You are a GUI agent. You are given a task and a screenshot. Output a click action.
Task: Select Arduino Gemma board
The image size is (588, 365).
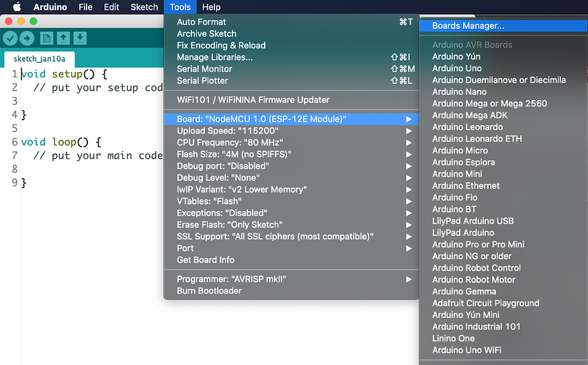pyautogui.click(x=503, y=292)
